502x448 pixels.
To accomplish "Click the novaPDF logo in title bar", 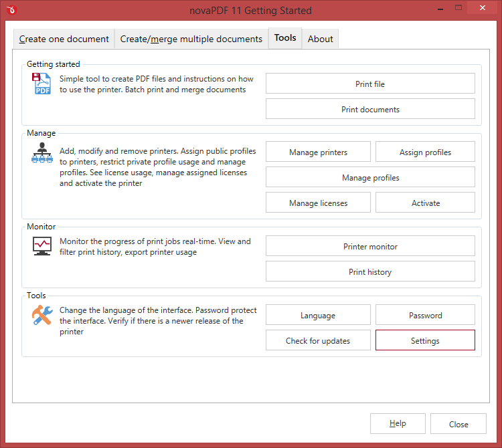I will click(x=12, y=10).
